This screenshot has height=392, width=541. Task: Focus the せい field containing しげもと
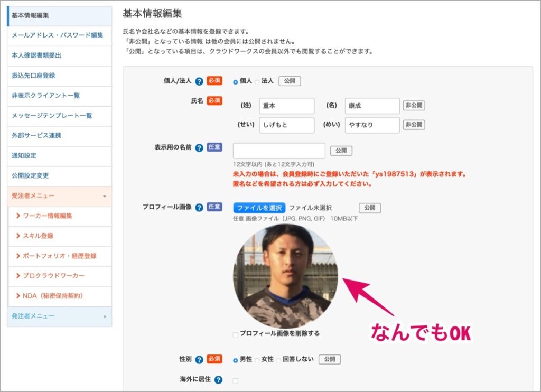pyautogui.click(x=287, y=125)
